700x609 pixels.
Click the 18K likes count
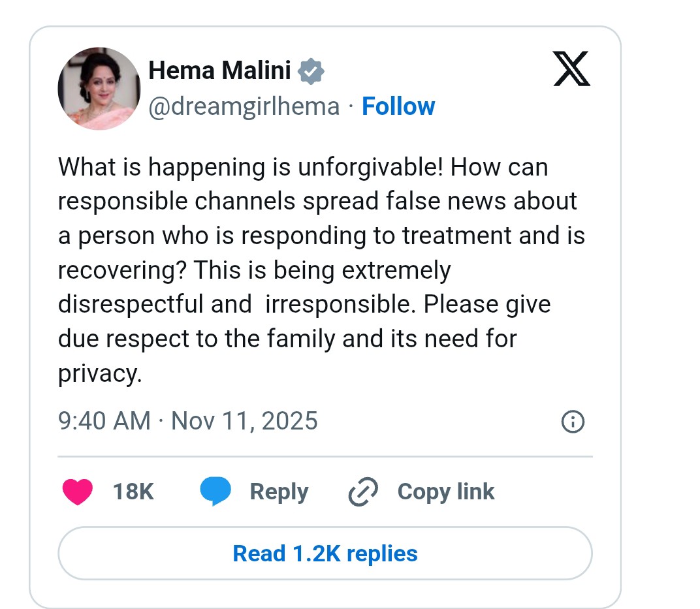click(x=133, y=492)
